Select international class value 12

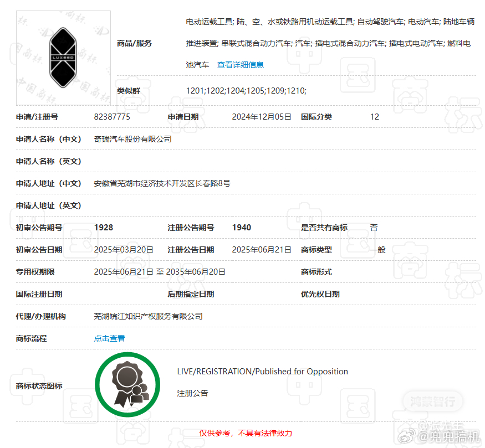[375, 117]
